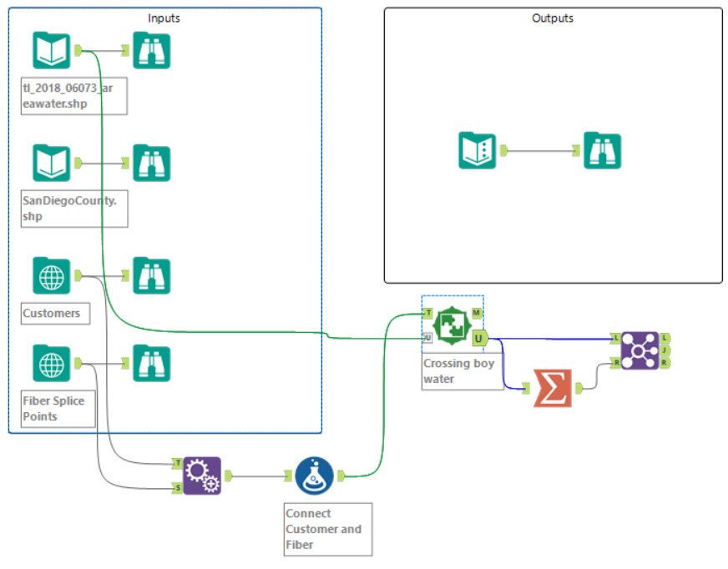This screenshot has height=569, width=728.
Task: Click the Browse tool inside Outputs container
Action: tap(602, 150)
